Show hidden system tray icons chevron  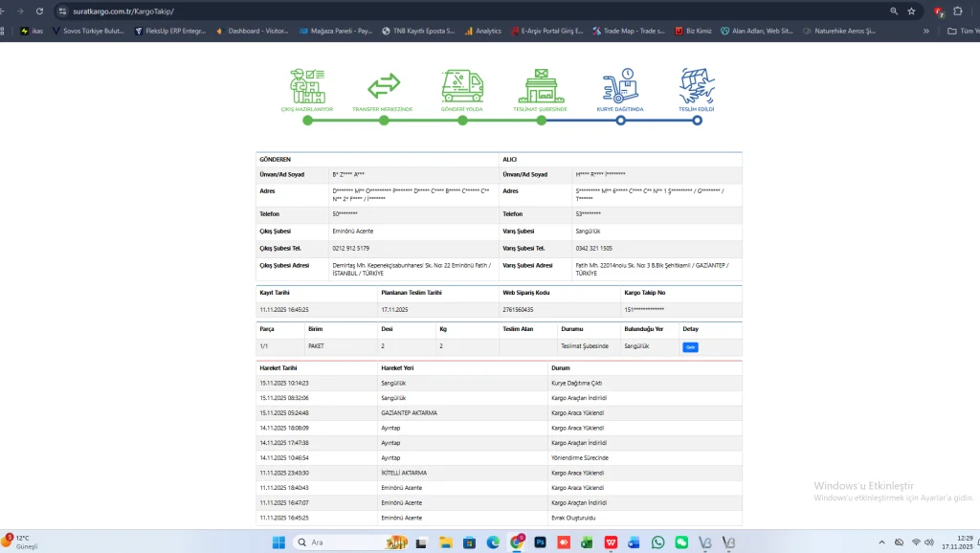coord(881,542)
